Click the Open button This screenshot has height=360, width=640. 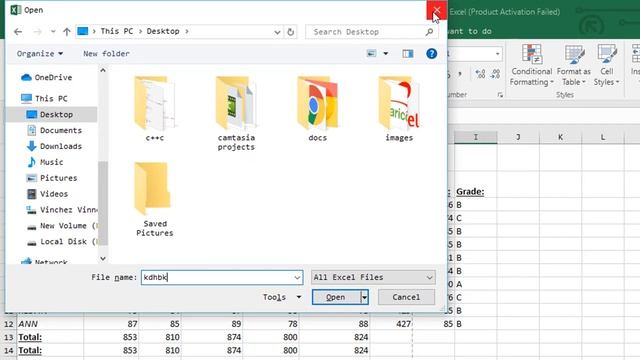pos(336,297)
